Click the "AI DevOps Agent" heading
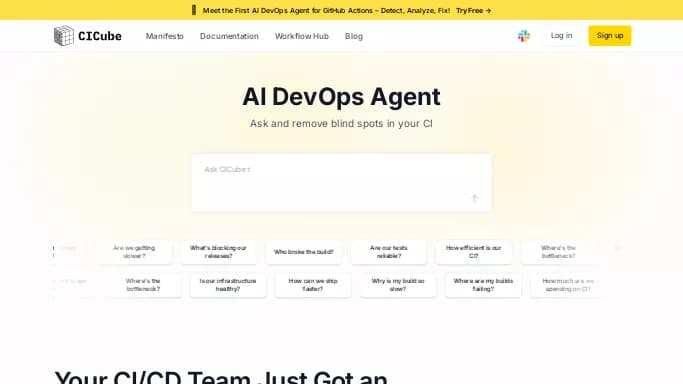683x384 pixels. point(342,96)
